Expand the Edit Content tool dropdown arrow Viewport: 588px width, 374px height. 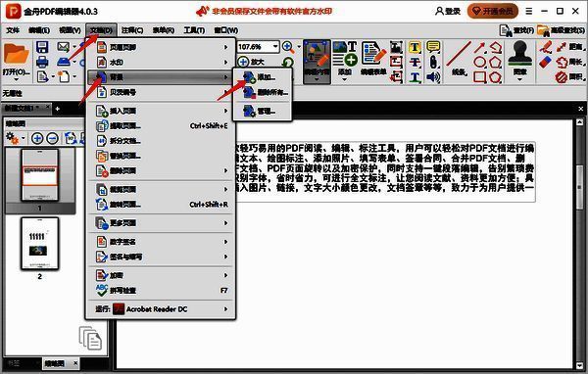[317, 79]
